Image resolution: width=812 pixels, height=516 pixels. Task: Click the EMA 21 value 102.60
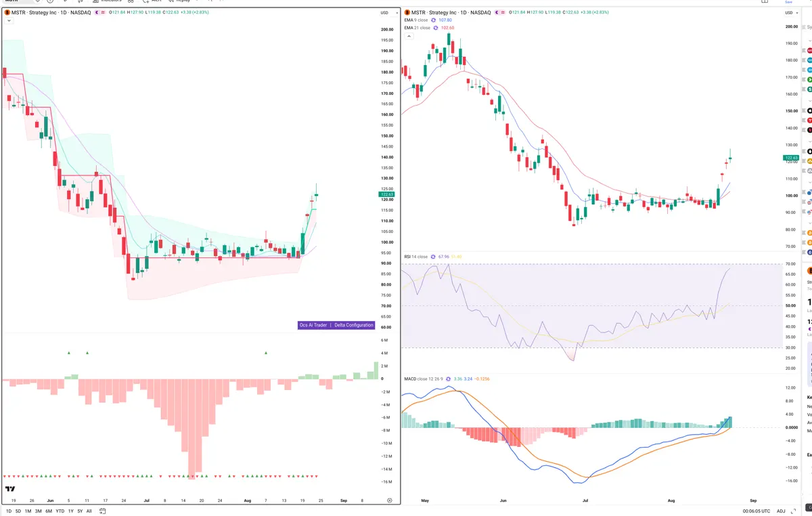447,28
